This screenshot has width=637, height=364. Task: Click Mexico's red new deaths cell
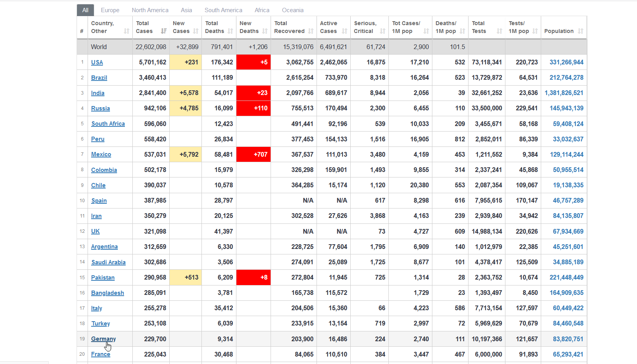click(253, 155)
